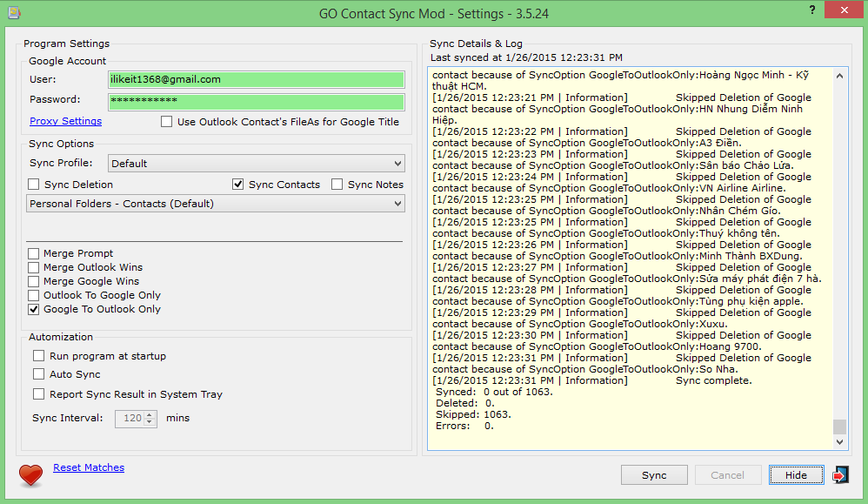Click the Reset Matches link
868x504 pixels.
pos(89,467)
